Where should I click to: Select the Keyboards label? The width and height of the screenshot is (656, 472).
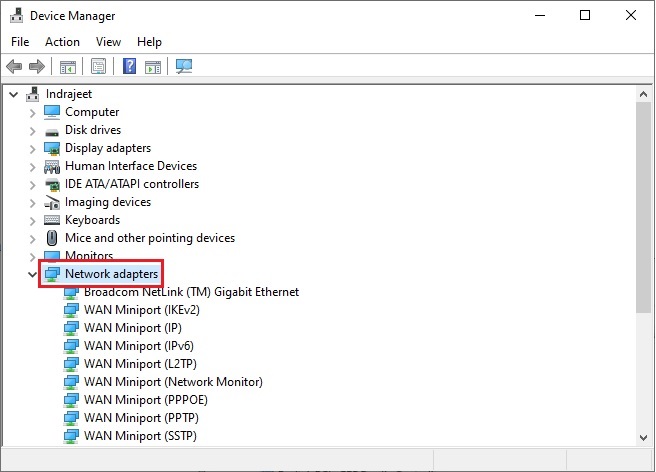(x=92, y=220)
